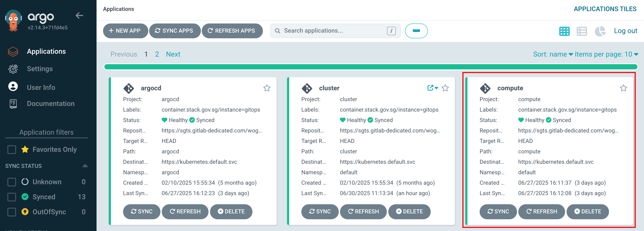Open Settings from the sidebar
Screen dimensions: 644x231
tap(40, 69)
